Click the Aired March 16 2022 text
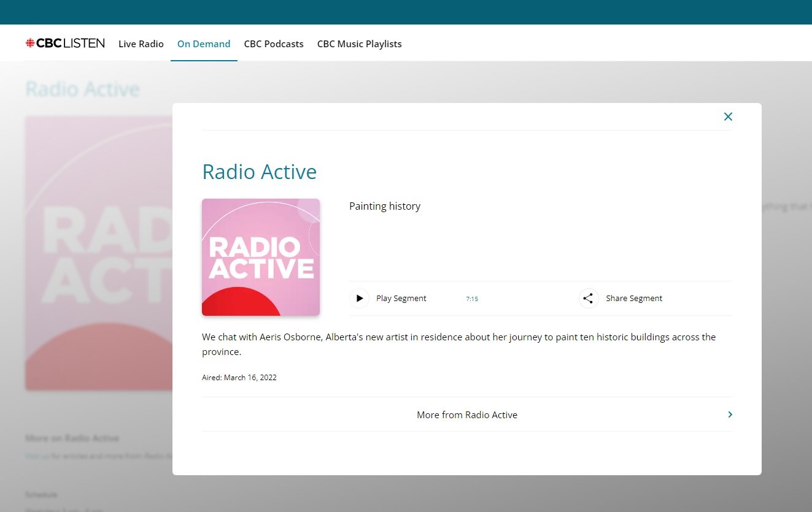The width and height of the screenshot is (812, 512). point(239,377)
